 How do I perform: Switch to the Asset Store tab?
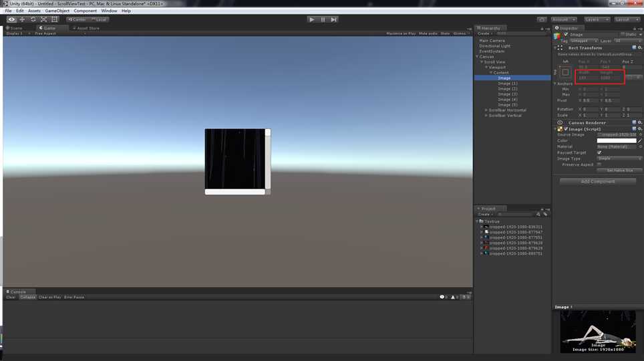[86, 28]
